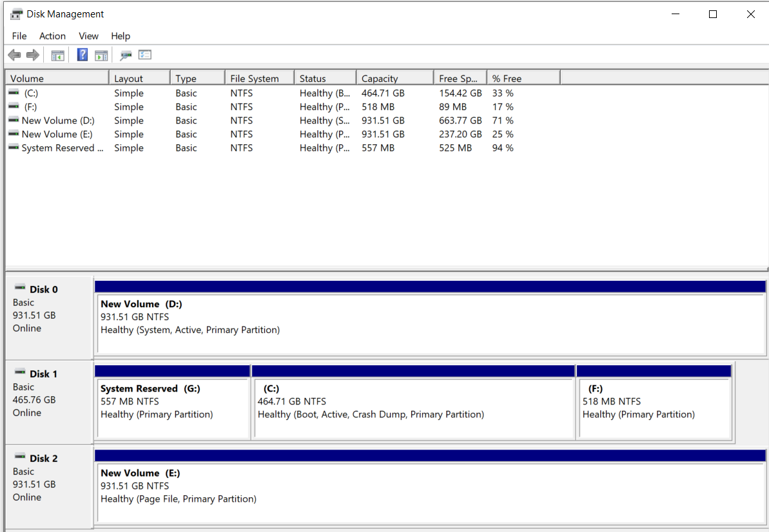Click the 154.42 GB free space cell

pos(460,93)
